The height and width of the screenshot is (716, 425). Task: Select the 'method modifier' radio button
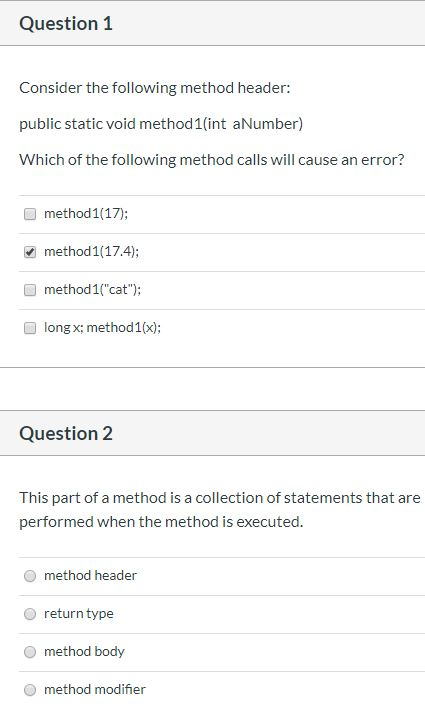[30, 690]
